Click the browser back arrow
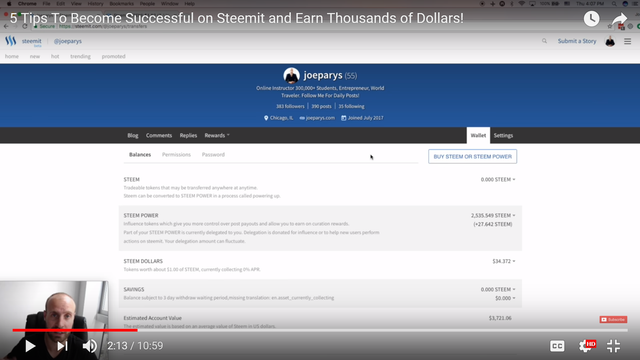The image size is (640, 360). [x=6, y=26]
